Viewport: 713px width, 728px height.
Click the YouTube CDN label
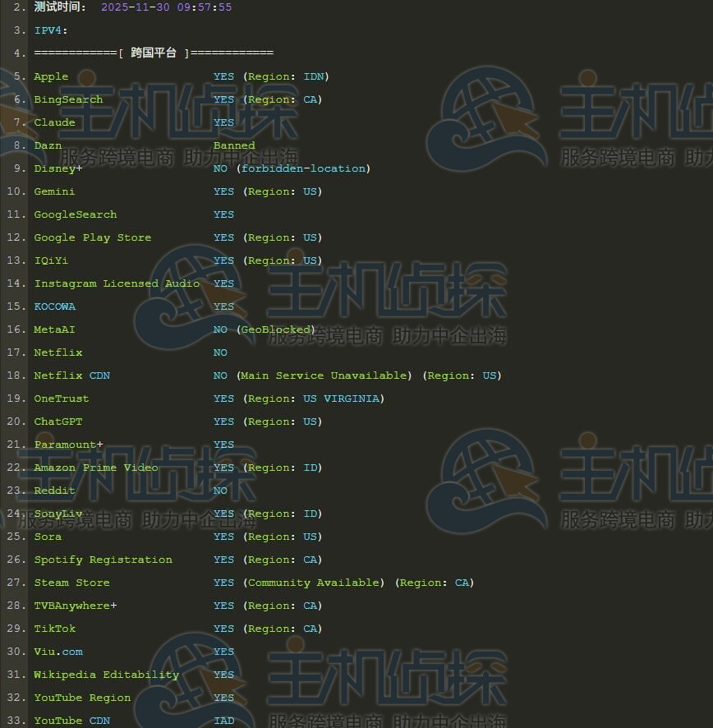point(72,721)
